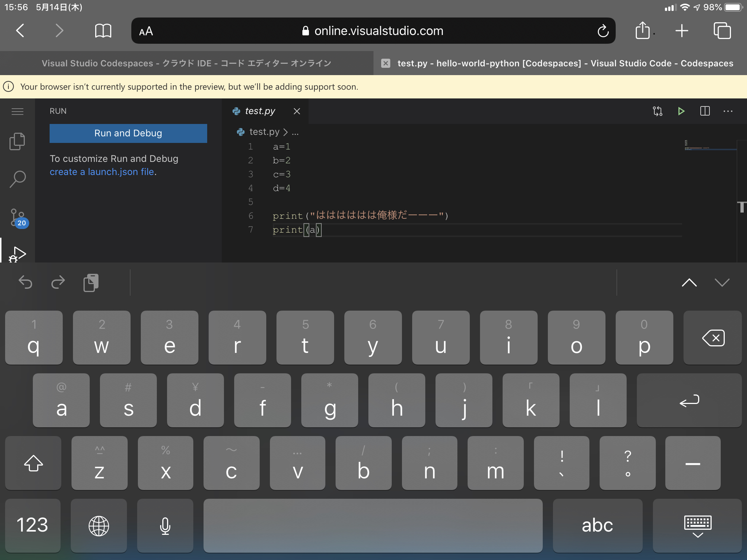Open create a launch.json file link
The height and width of the screenshot is (560, 747).
coord(102,172)
